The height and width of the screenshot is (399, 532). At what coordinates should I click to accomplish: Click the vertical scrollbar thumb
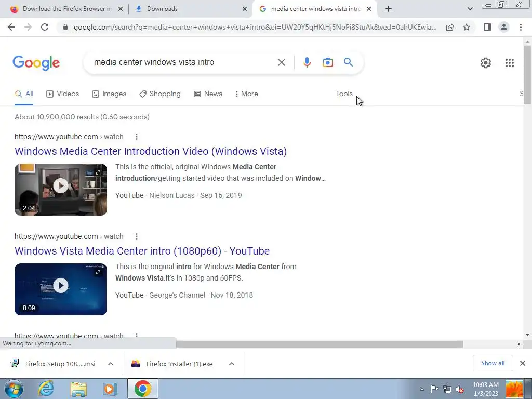pyautogui.click(x=527, y=75)
